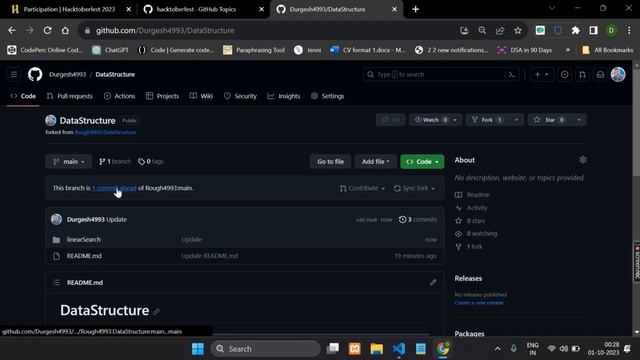640x360 pixels.
Task: Edit README.md using the pencil icon
Action: click(433, 282)
